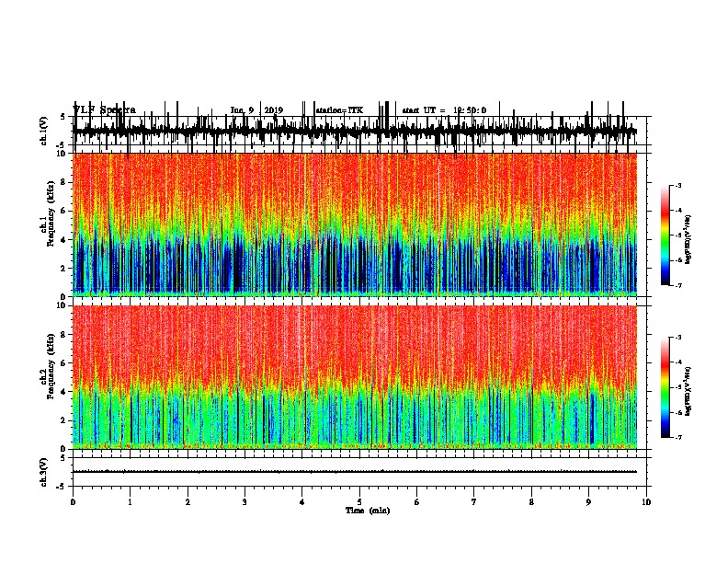Click the '-7' label on ch.2 colorbar
Image resolution: width=728 pixels, height=563 pixels.
click(x=677, y=437)
